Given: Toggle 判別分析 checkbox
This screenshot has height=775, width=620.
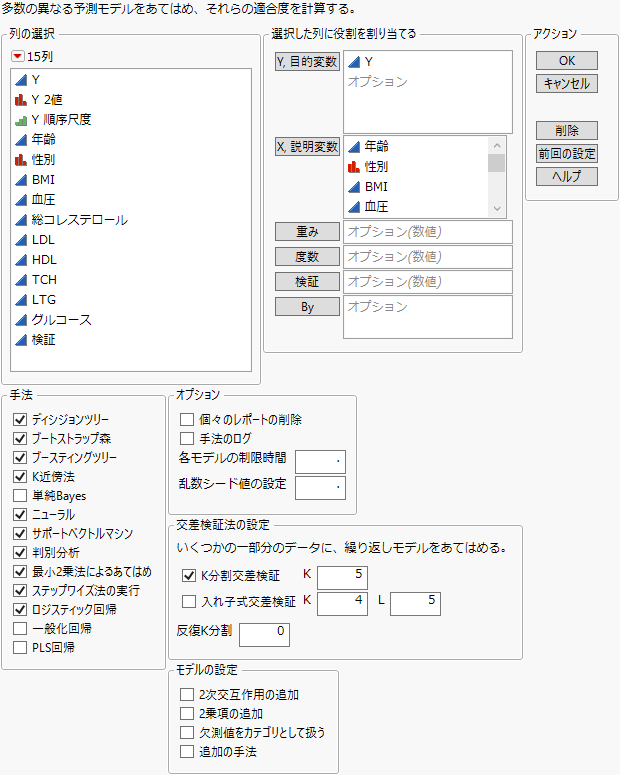Looking at the screenshot, I should pos(20,553).
